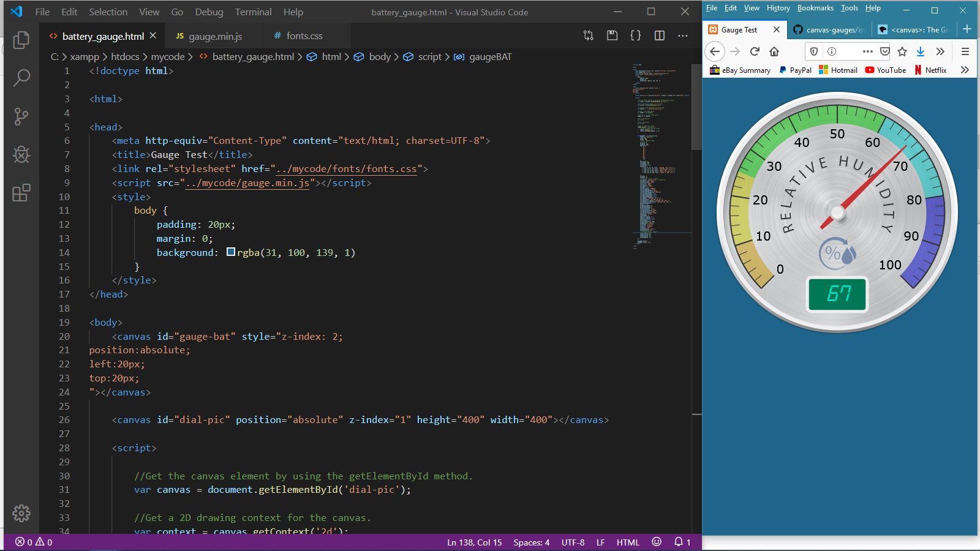This screenshot has height=551, width=980.
Task: Click Firefox reload page button
Action: [x=755, y=51]
